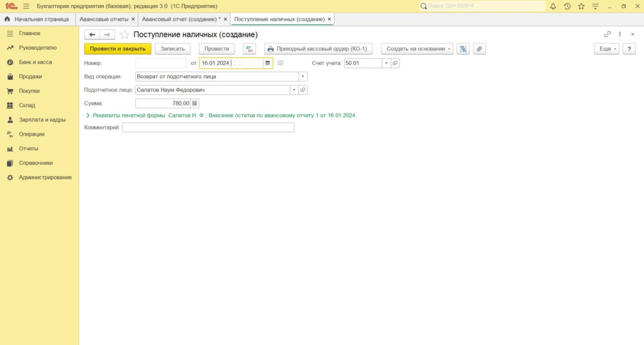Open the Счет учета dropdown list
The height and width of the screenshot is (345, 644).
tap(386, 63)
